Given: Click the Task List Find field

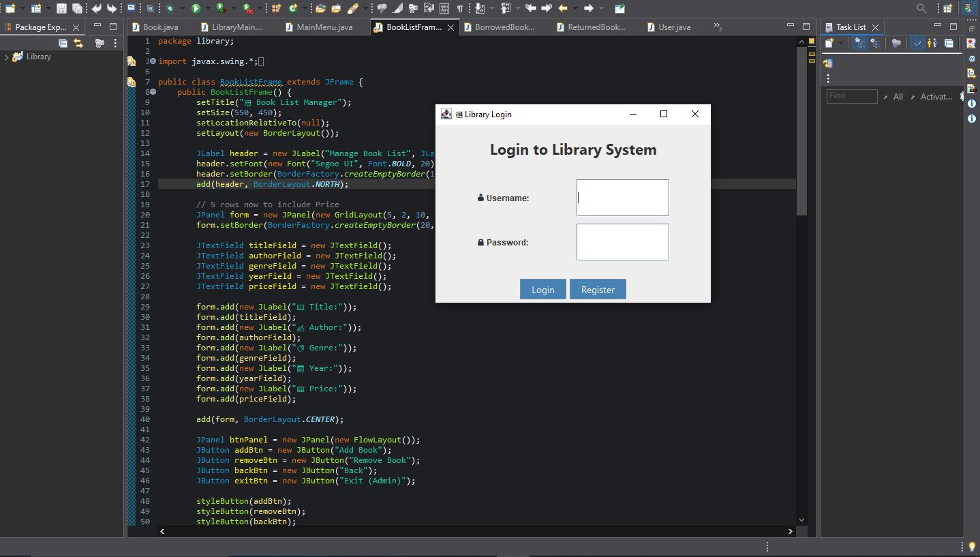Looking at the screenshot, I should [851, 96].
